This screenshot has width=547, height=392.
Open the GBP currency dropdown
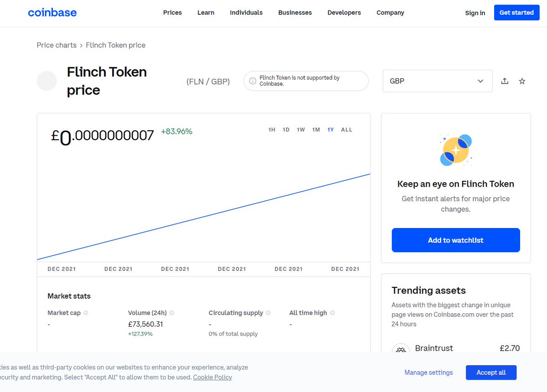[438, 81]
